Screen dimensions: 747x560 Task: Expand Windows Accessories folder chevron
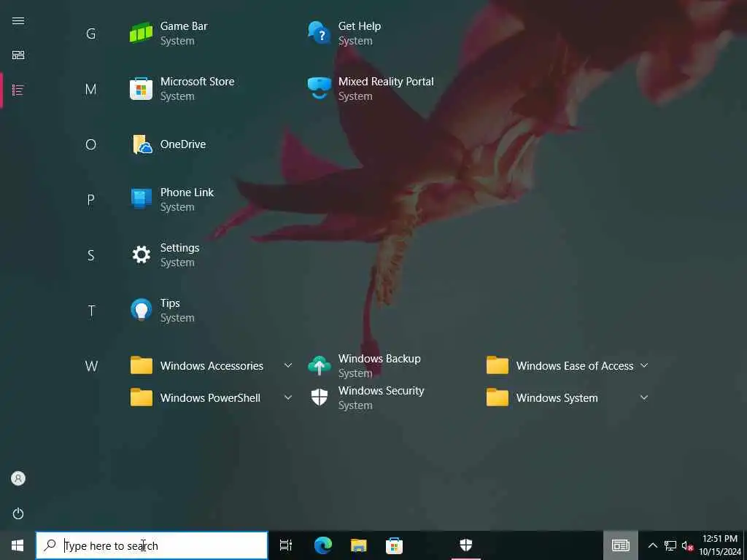(287, 366)
